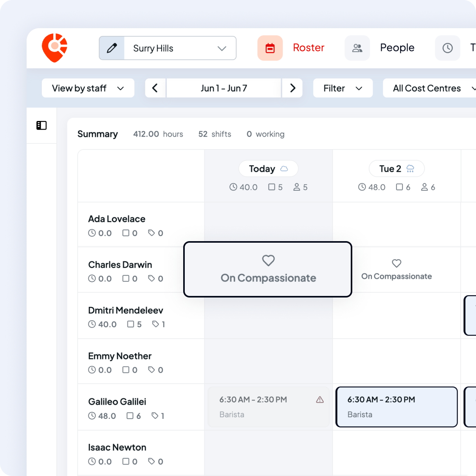The height and width of the screenshot is (476, 476).
Task: Go to previous week with left arrow
Action: click(155, 88)
